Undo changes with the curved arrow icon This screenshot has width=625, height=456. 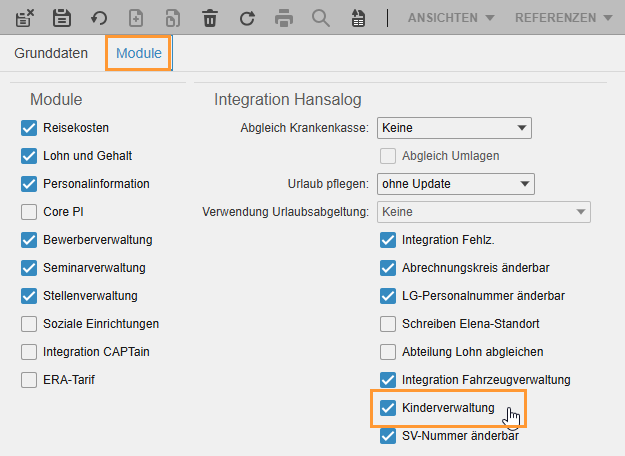click(x=99, y=18)
